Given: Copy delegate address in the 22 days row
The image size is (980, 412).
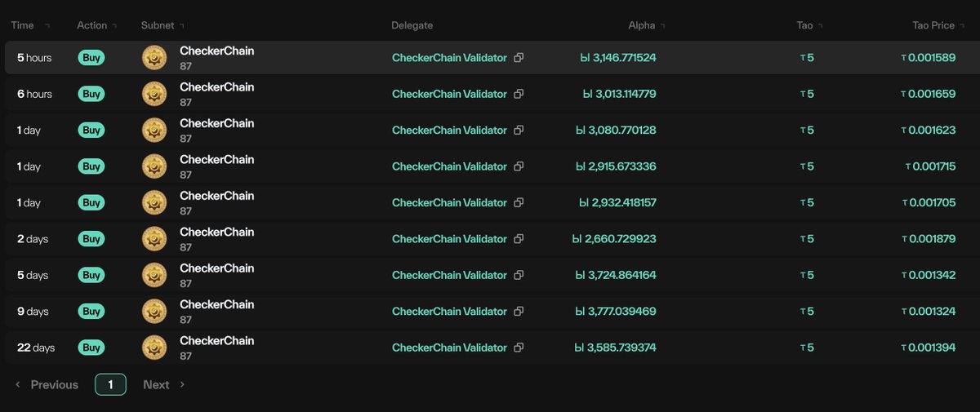Looking at the screenshot, I should point(519,348).
